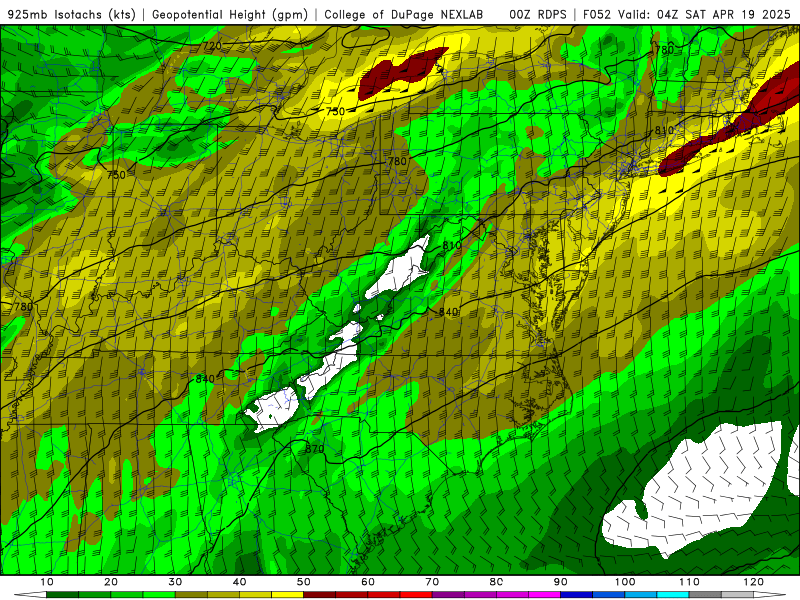Pick darkest green swatch starting at 10 knots
The image size is (800, 600).
tap(62, 594)
